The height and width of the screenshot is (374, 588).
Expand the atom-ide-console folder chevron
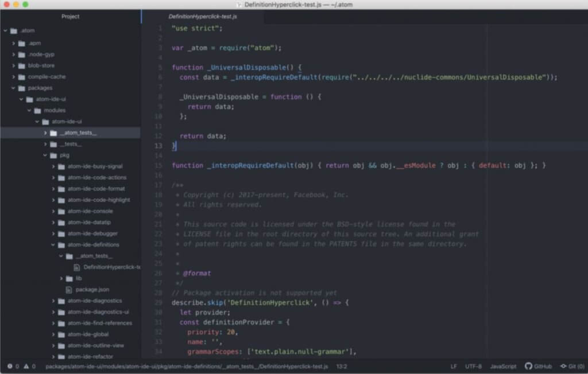53,211
